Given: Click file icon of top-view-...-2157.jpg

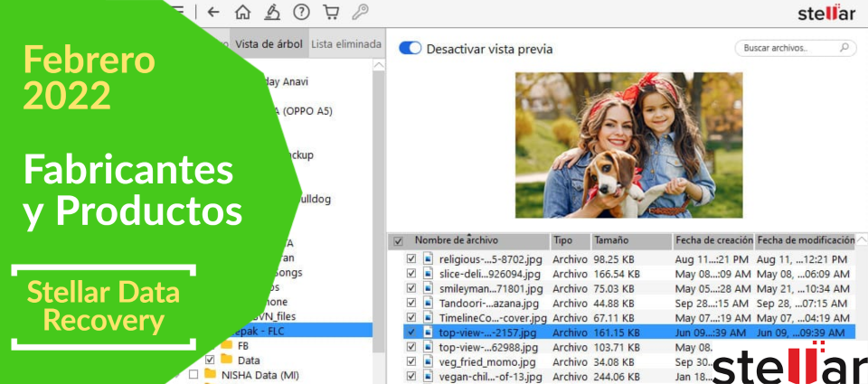Looking at the screenshot, I should [428, 332].
